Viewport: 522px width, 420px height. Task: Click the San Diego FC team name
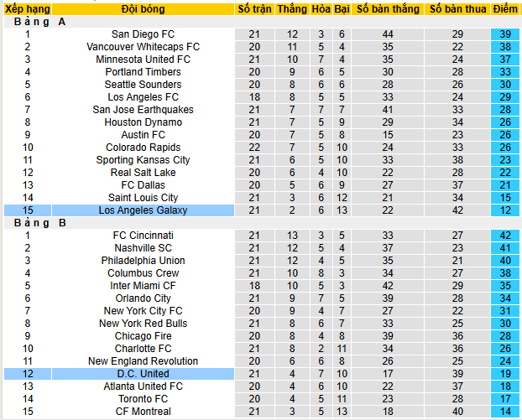pos(143,34)
